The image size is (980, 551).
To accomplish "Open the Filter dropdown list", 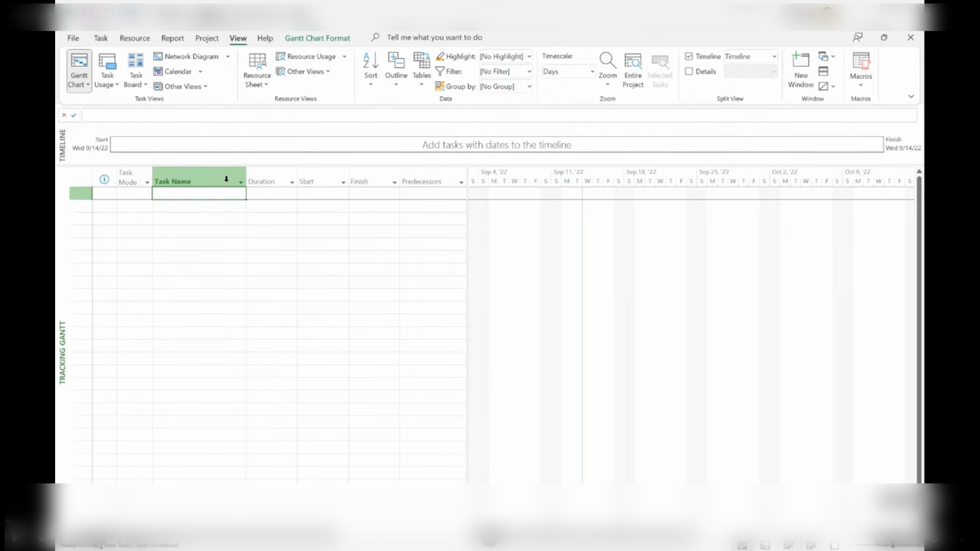I will [529, 71].
